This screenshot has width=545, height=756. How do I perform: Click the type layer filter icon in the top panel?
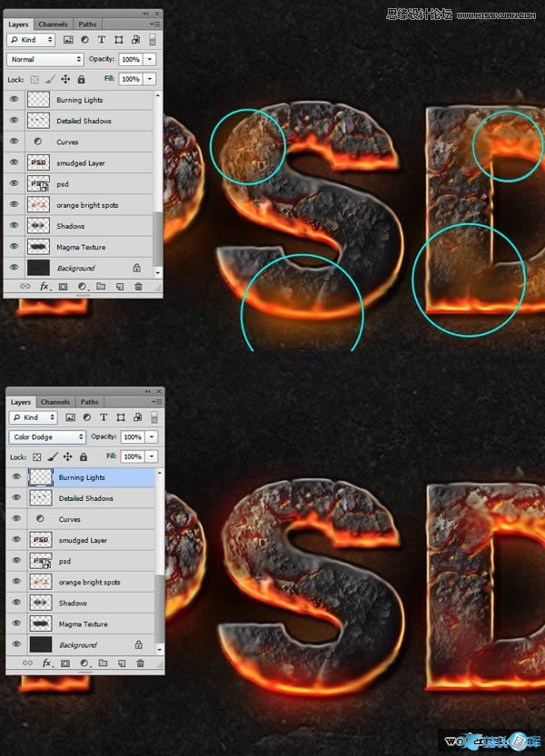[101, 40]
